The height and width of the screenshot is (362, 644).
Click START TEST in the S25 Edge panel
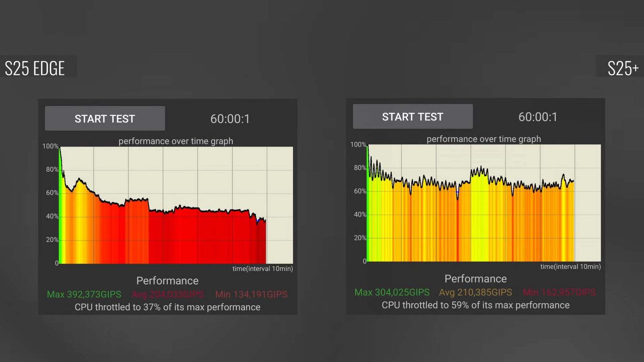click(x=105, y=118)
